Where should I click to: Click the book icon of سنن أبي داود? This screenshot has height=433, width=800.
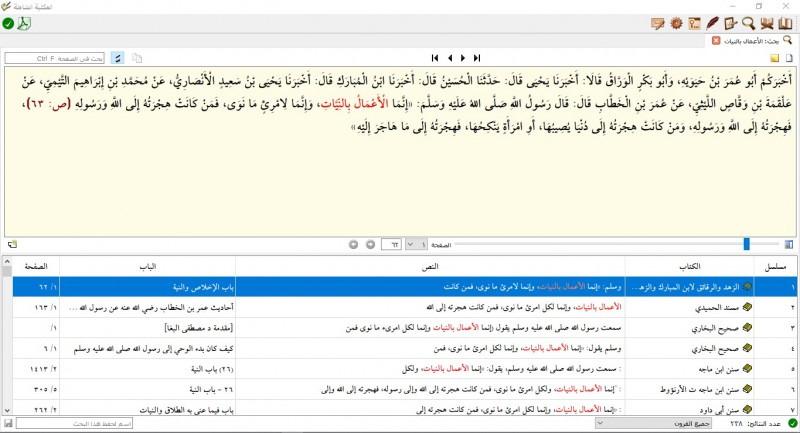(x=747, y=409)
